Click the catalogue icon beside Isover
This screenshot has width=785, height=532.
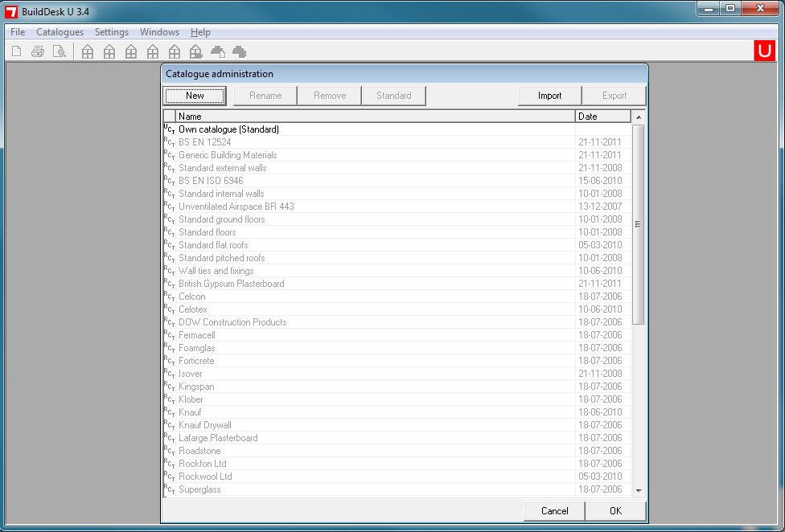[169, 374]
